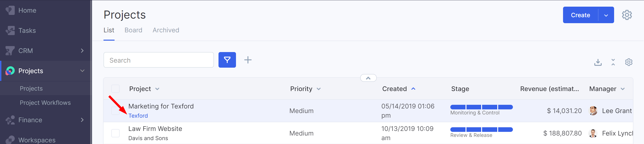Open the Texford company link

point(138,116)
